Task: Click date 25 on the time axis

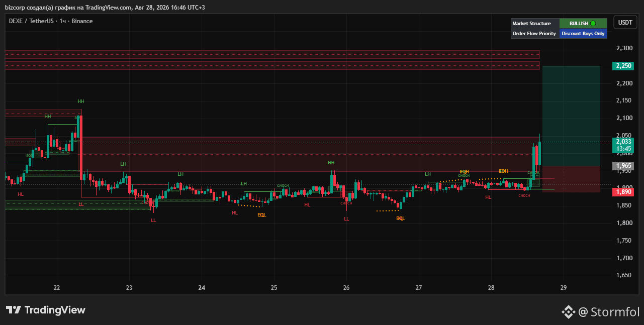Action: pyautogui.click(x=274, y=288)
